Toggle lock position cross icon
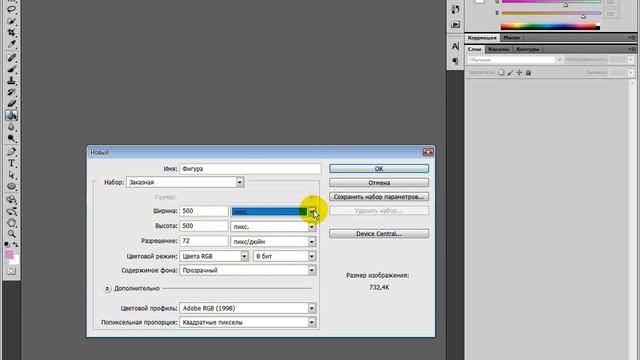Image resolution: width=640 pixels, height=360 pixels. pos(519,72)
